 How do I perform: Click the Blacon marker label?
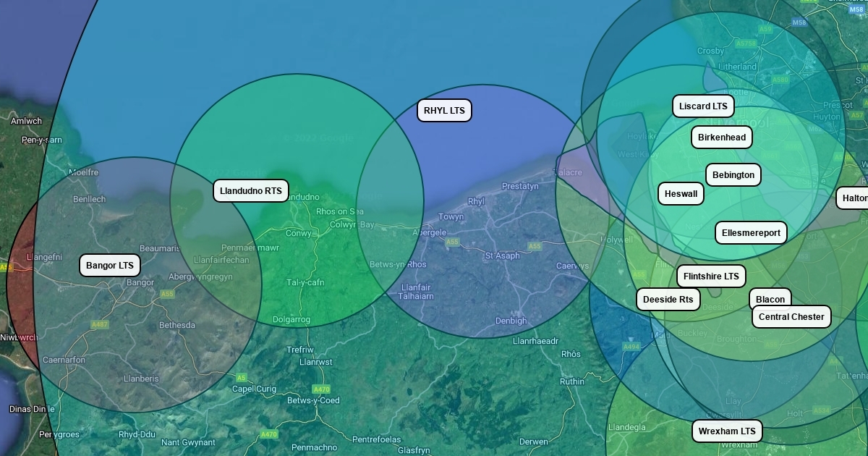pyautogui.click(x=770, y=299)
